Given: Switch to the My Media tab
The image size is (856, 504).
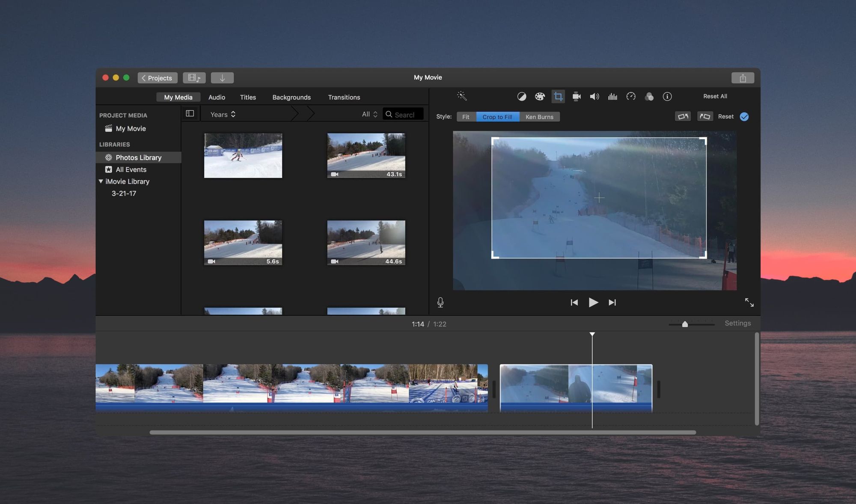Looking at the screenshot, I should pyautogui.click(x=178, y=97).
